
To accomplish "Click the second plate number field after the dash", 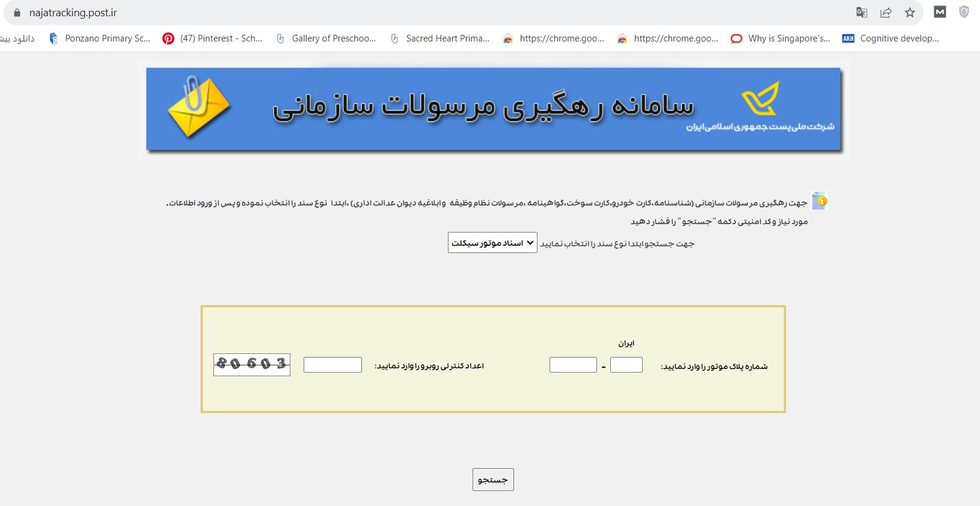I will pos(573,365).
